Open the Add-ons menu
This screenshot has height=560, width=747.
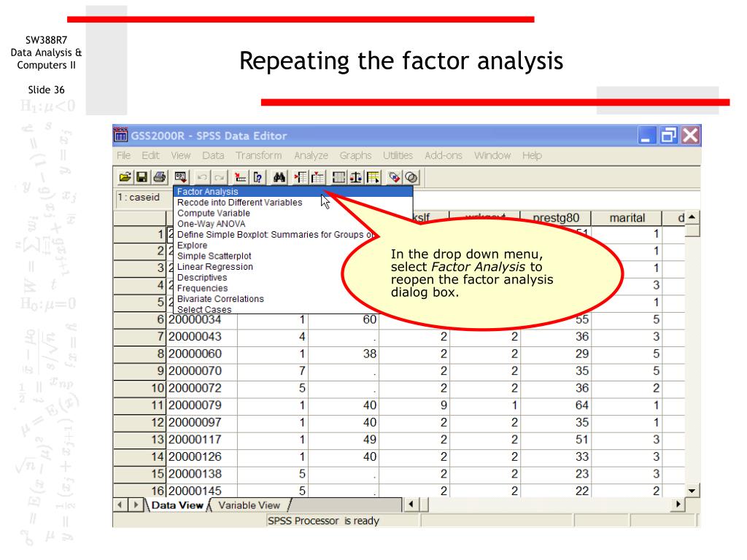(443, 155)
